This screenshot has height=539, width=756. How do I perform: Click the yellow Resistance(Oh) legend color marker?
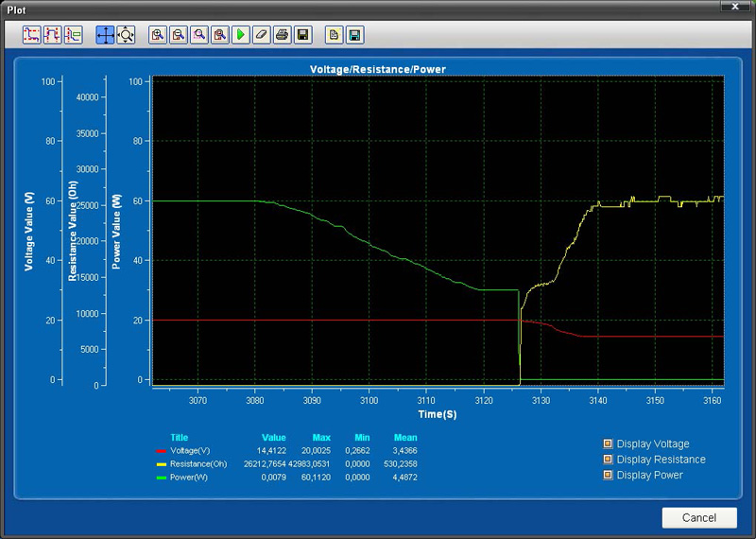[160, 464]
